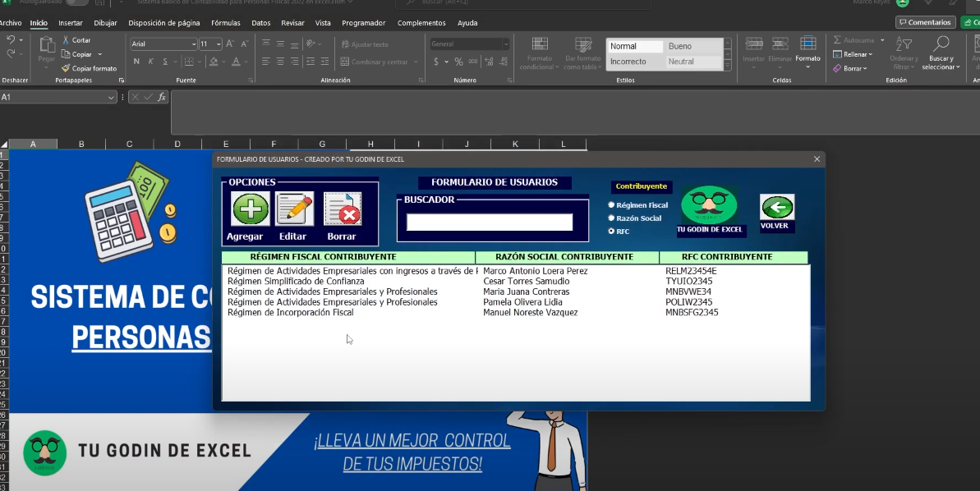Click the green Agregar plus icon
Image resolution: width=980 pixels, height=491 pixels.
[251, 209]
